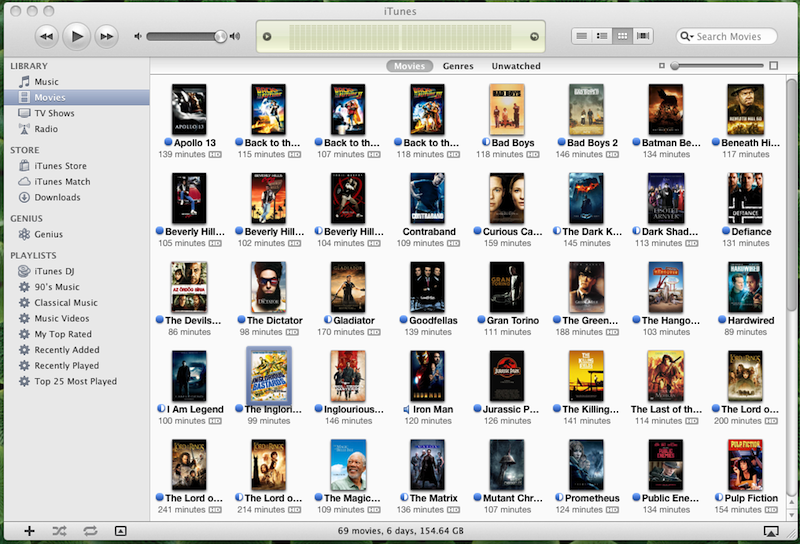Select the Hardwired poster
The image size is (800, 544).
745,287
